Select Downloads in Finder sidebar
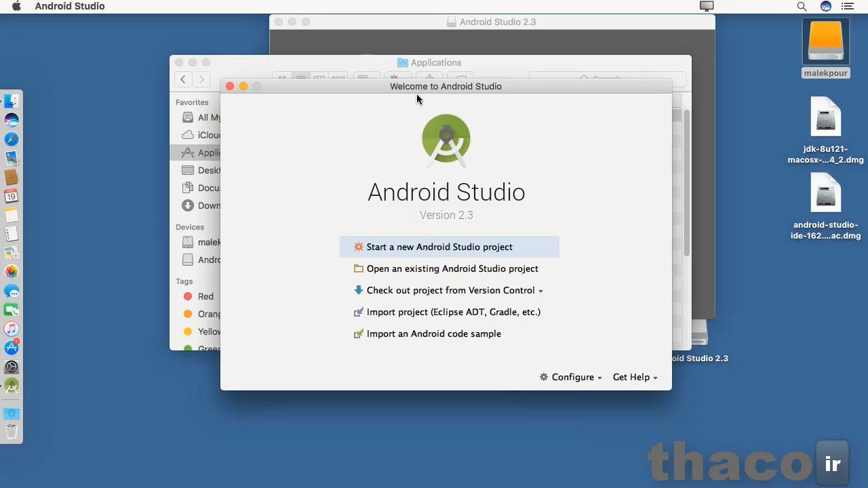This screenshot has width=868, height=488. (x=201, y=205)
